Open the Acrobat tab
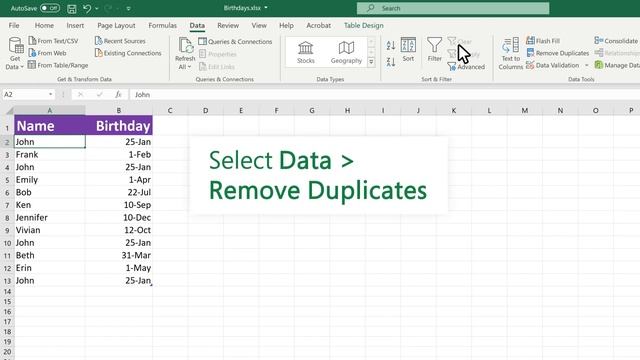This screenshot has width=640, height=360. point(318,25)
